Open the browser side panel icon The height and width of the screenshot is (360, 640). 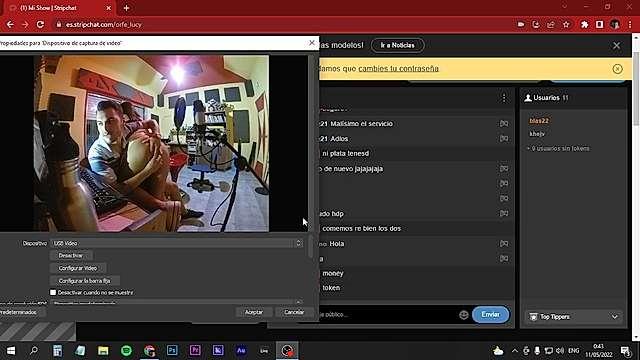tap(599, 24)
